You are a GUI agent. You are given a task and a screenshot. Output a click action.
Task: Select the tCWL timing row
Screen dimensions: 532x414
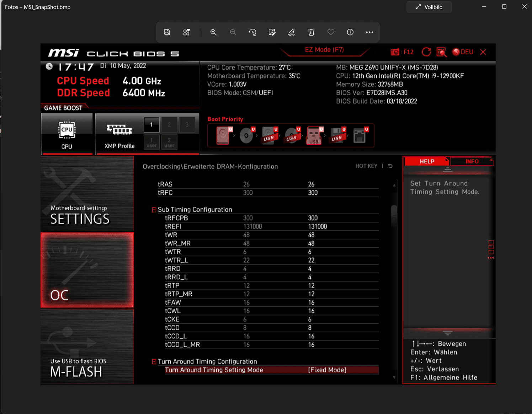click(272, 311)
